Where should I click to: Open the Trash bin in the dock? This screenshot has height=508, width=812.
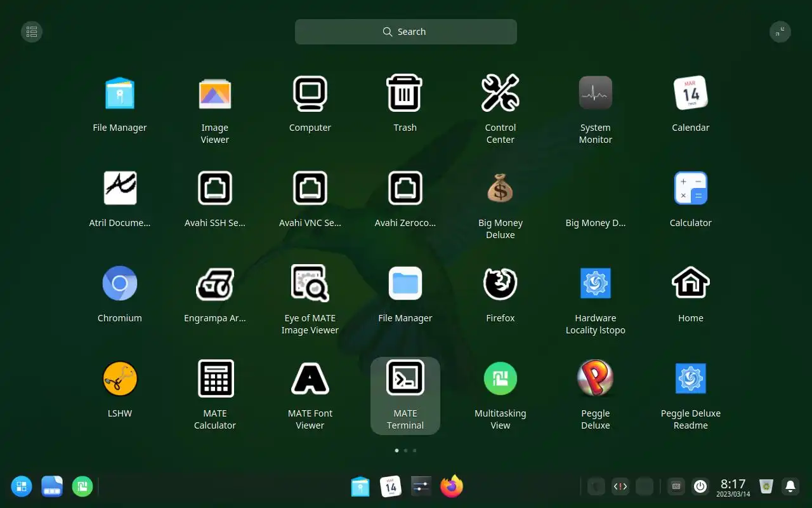tap(766, 487)
